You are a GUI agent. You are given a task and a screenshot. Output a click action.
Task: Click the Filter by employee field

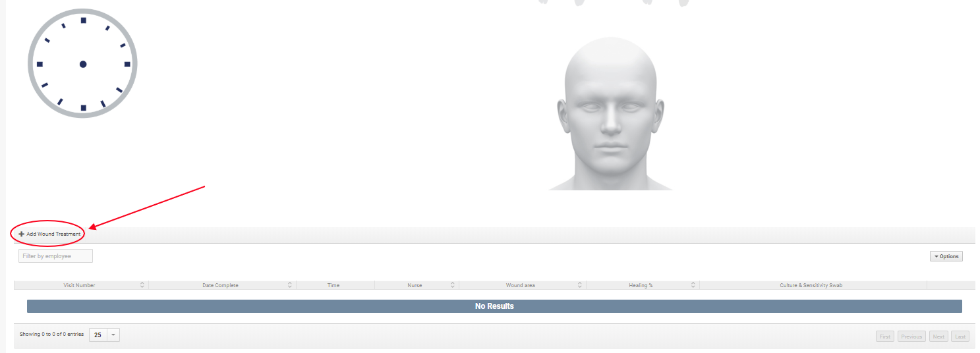pos(55,256)
